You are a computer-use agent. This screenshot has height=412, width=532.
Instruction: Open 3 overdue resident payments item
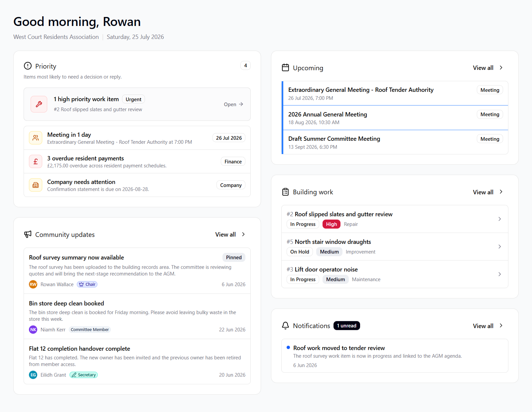[137, 161]
